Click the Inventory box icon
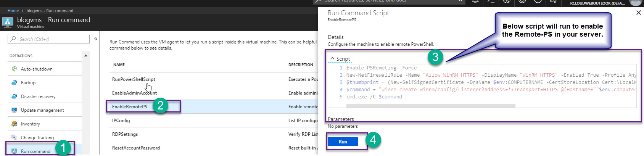 [14, 124]
